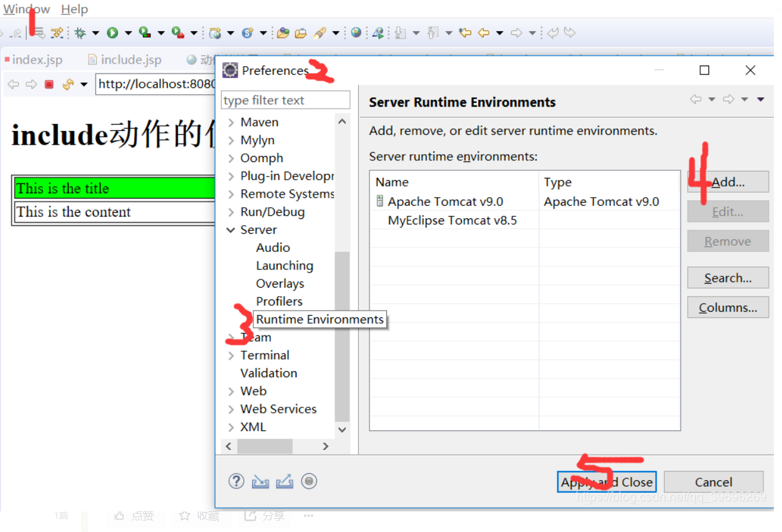Click the Forward arrow in main toolbar
The width and height of the screenshot is (782, 532).
pos(516,33)
